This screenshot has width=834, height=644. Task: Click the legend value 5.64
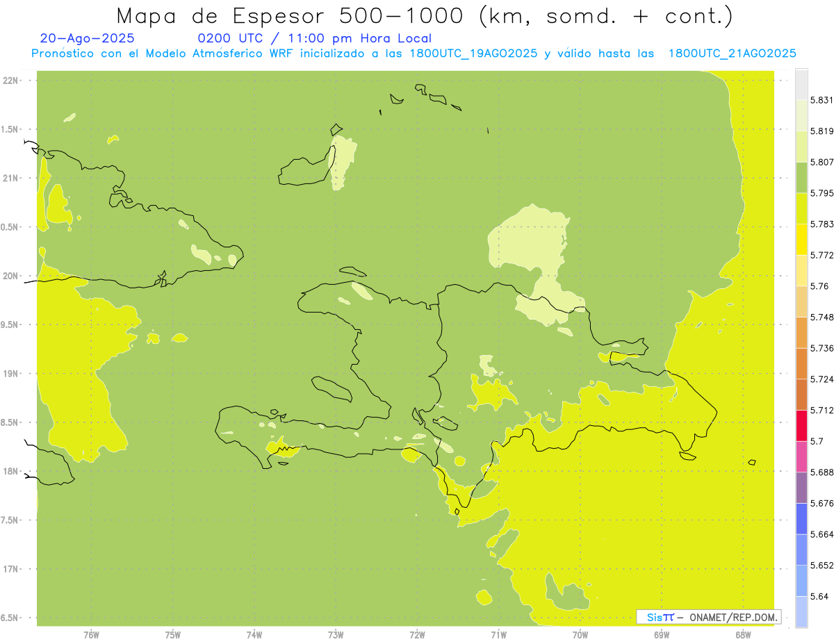[x=819, y=596]
